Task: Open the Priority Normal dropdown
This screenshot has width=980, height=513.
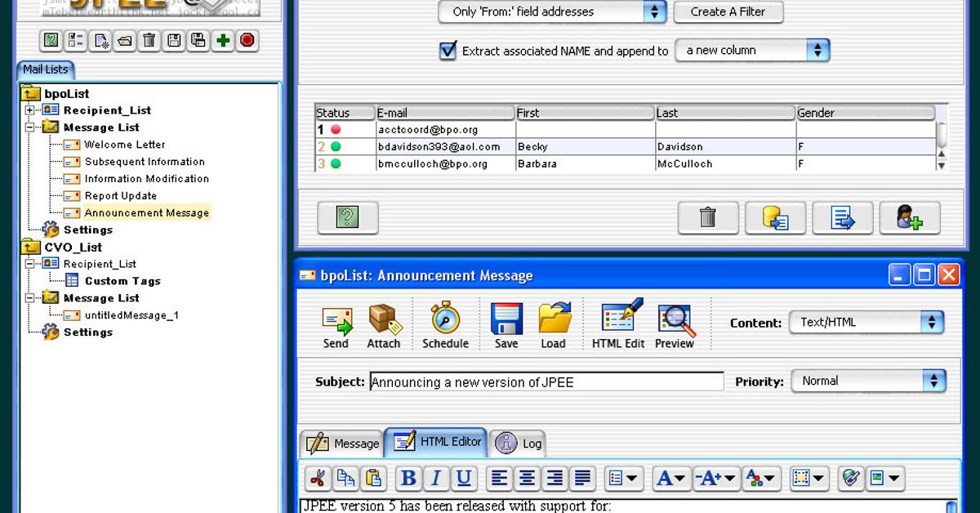Action: 868,381
